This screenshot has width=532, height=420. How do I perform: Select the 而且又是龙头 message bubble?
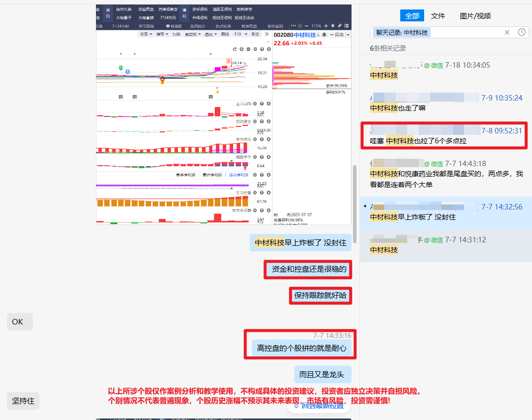point(322,375)
